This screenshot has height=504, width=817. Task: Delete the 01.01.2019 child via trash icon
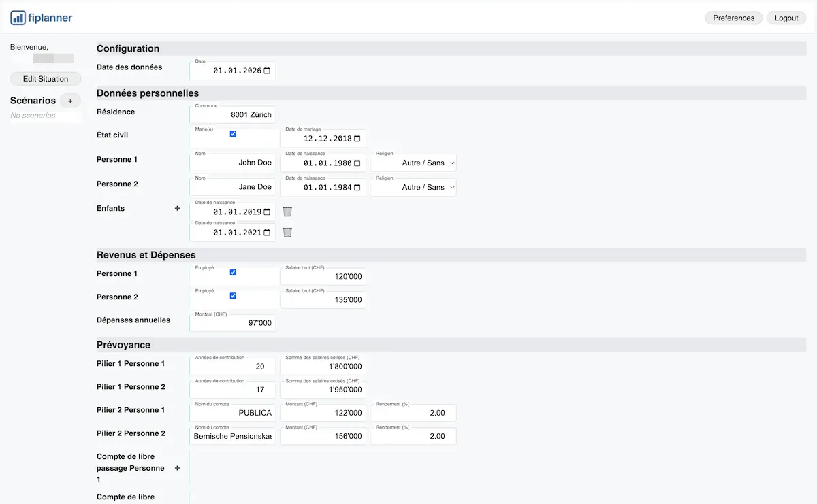point(287,211)
